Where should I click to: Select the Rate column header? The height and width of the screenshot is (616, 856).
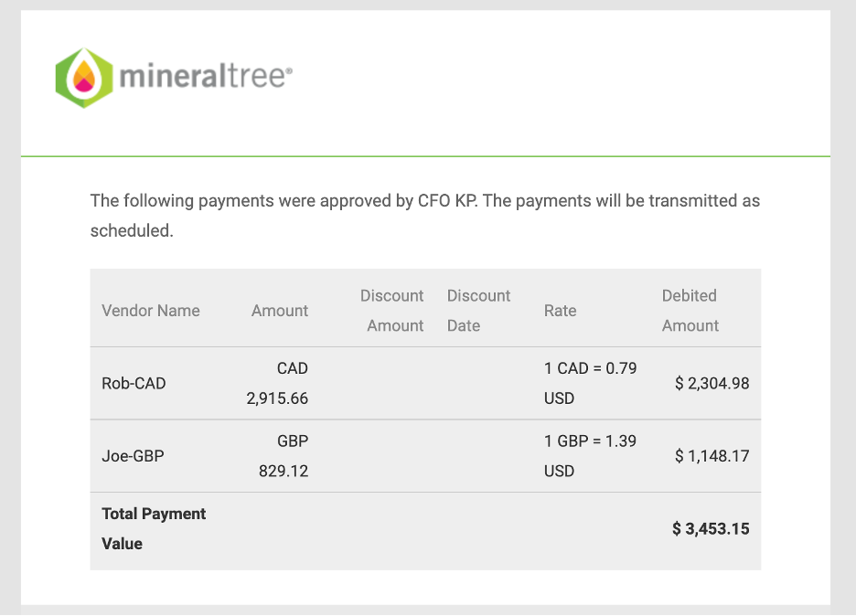(560, 311)
